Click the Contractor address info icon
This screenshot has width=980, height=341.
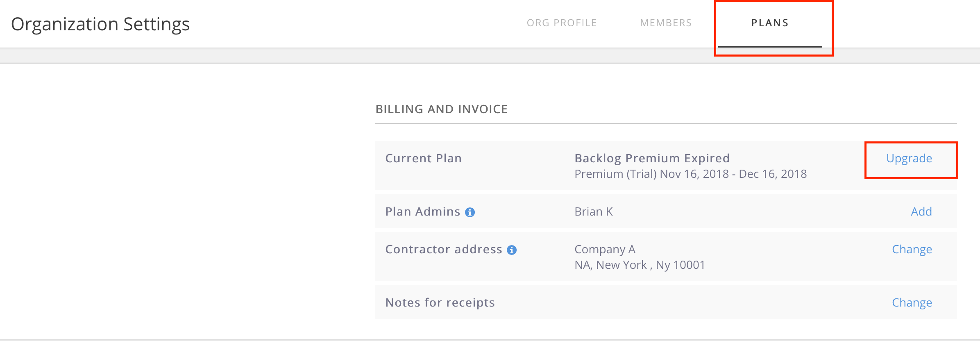512,250
